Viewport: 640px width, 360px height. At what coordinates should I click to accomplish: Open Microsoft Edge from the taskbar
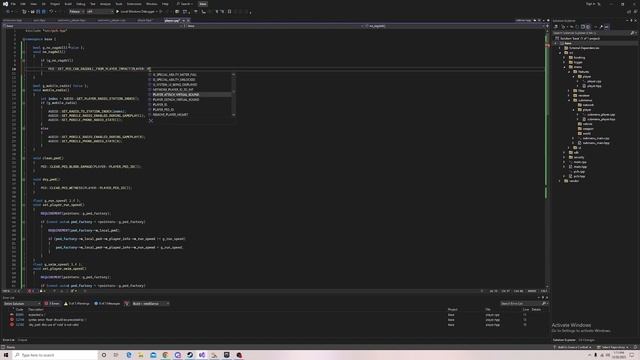click(x=129, y=355)
